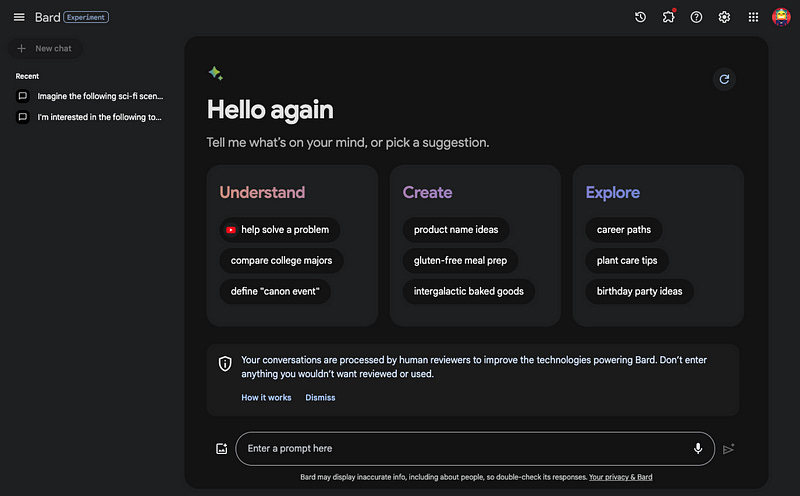This screenshot has height=496, width=800.
Task: Start a New chat
Action: 45,48
